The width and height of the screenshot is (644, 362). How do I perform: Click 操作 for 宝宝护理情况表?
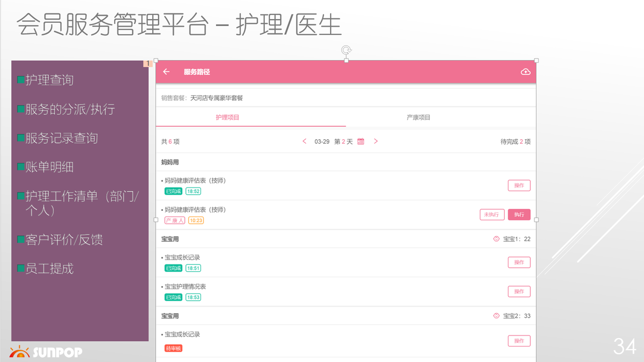(x=519, y=291)
